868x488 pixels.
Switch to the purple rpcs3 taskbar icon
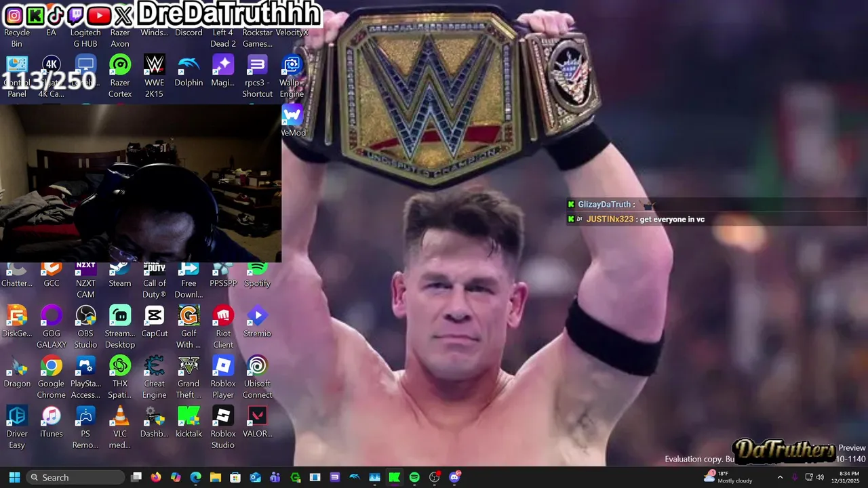point(335,477)
